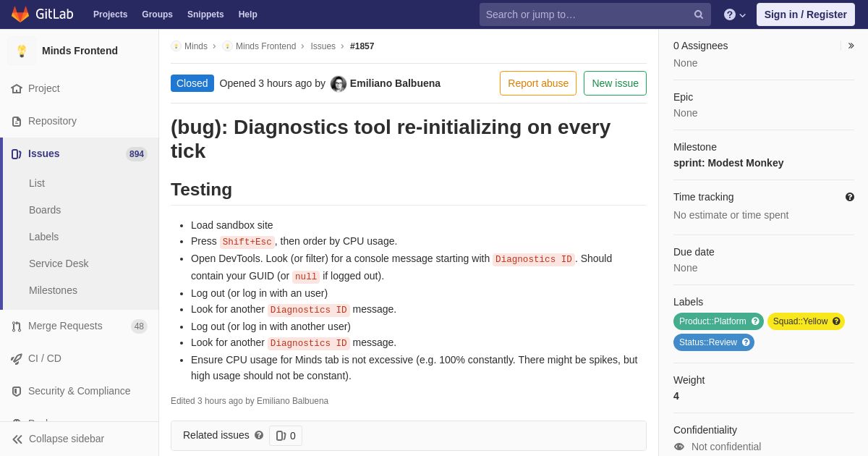Click the #1857 breadcrumb item
The image size is (868, 456).
[362, 46]
